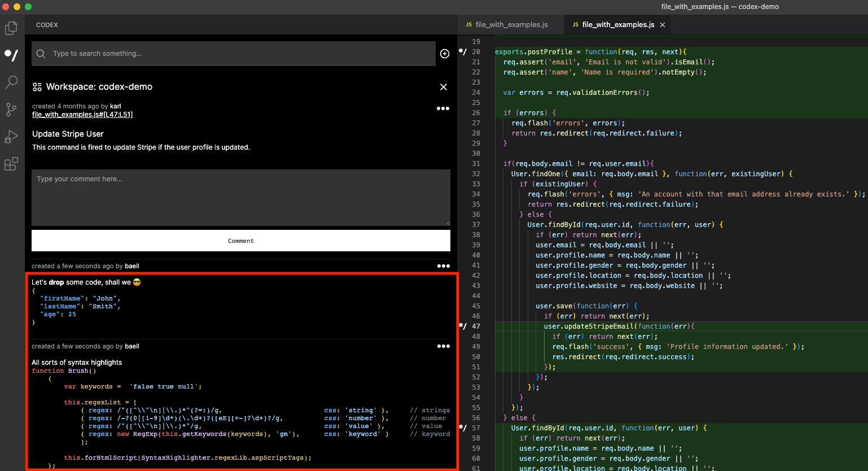Click the comment text 'Let's drop some code, shall we'
The width and height of the screenshot is (868, 471).
[x=86, y=282]
